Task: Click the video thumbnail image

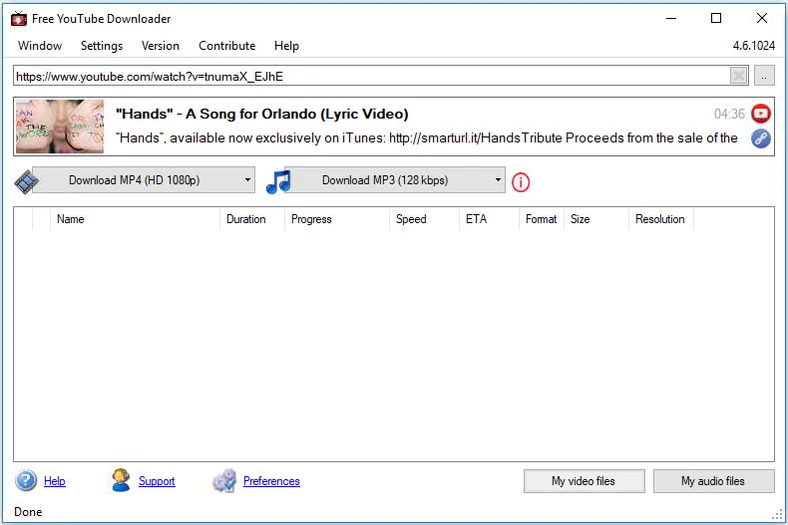Action: pos(60,126)
